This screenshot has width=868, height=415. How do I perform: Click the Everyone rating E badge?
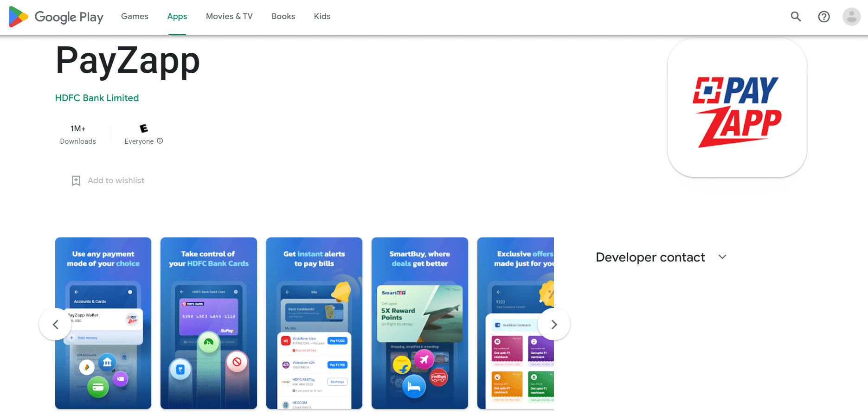144,128
